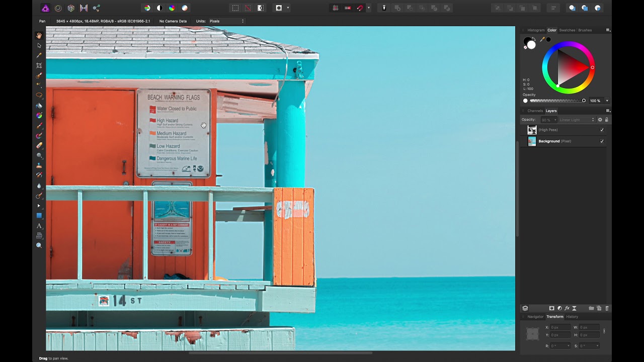Select the Paint Brush tool
This screenshot has width=644, height=362.
pyautogui.click(x=39, y=125)
